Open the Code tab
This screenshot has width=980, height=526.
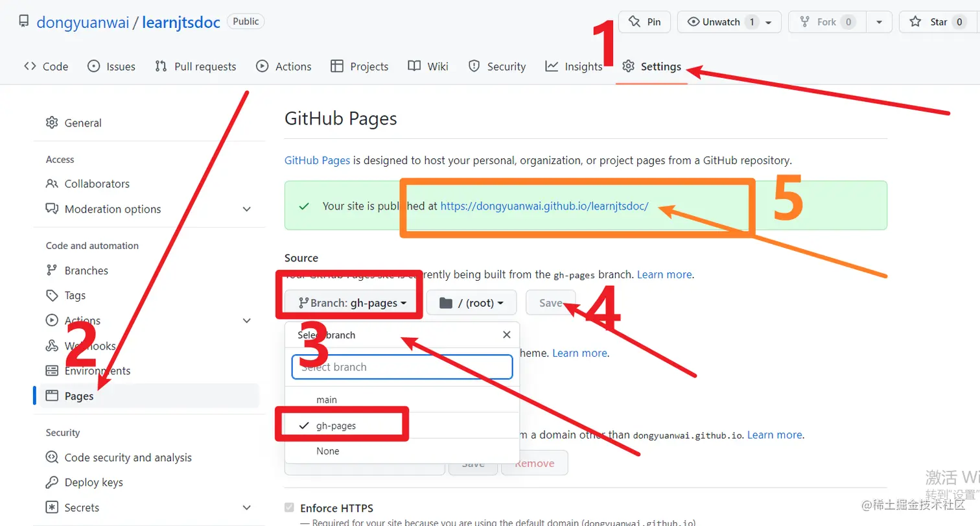click(x=46, y=66)
